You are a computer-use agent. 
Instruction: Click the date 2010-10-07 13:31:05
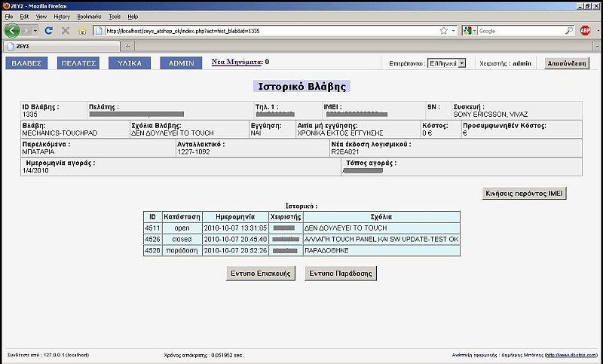coord(235,228)
